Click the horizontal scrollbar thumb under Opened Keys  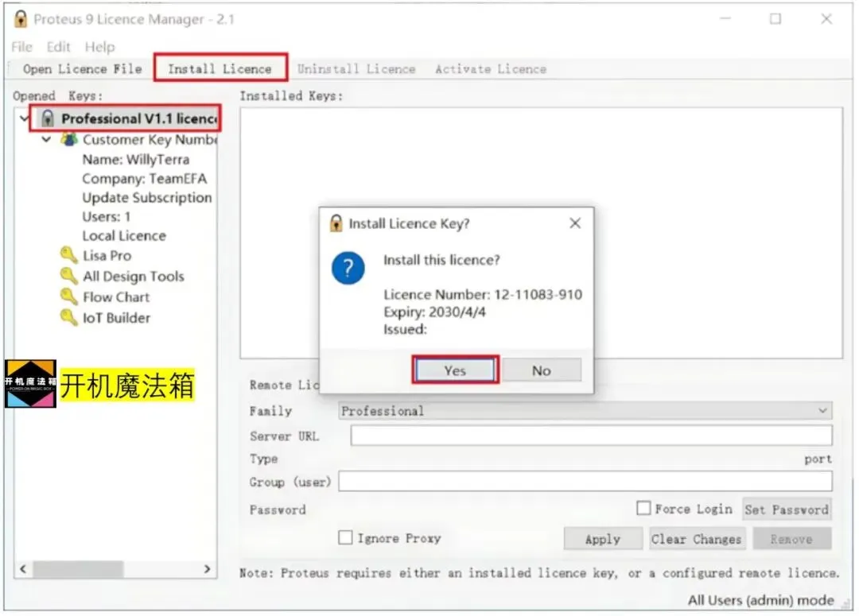[78, 569]
